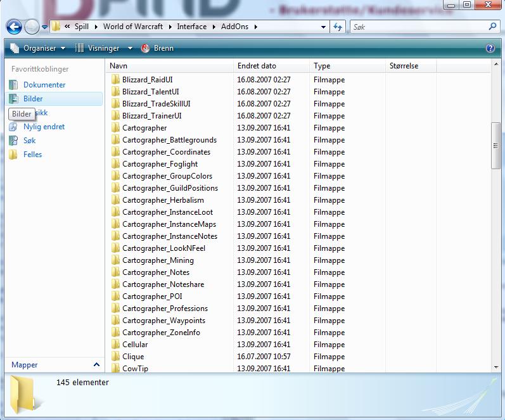Select World of Warcraft breadcrumb

(132, 27)
